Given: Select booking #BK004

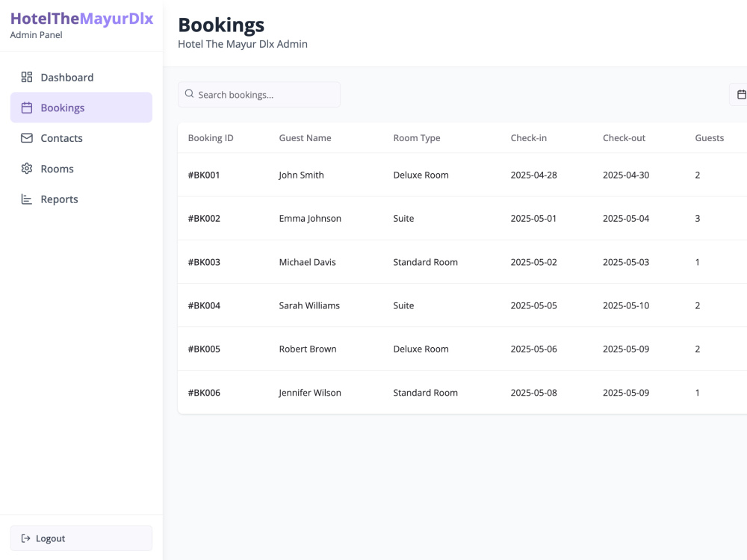Looking at the screenshot, I should [204, 305].
